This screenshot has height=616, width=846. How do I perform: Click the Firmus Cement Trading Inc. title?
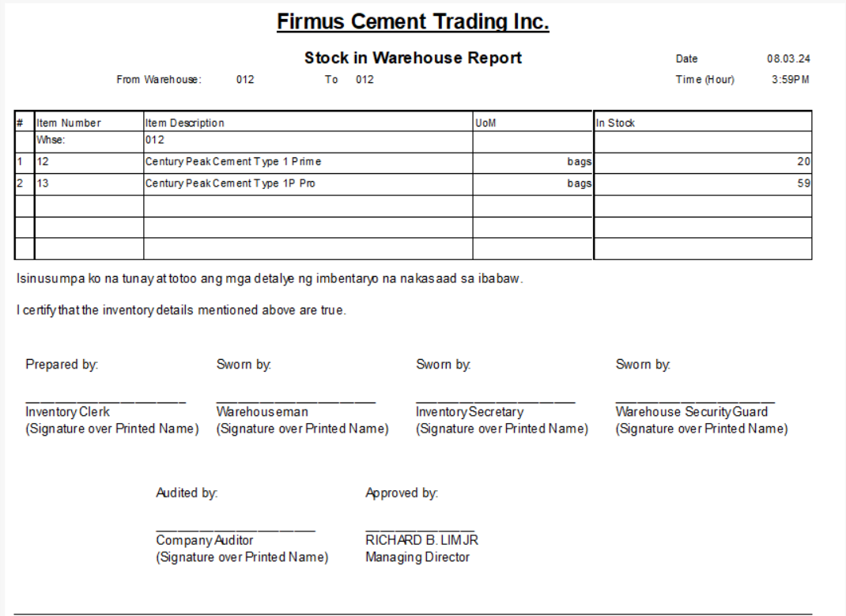pos(413,22)
